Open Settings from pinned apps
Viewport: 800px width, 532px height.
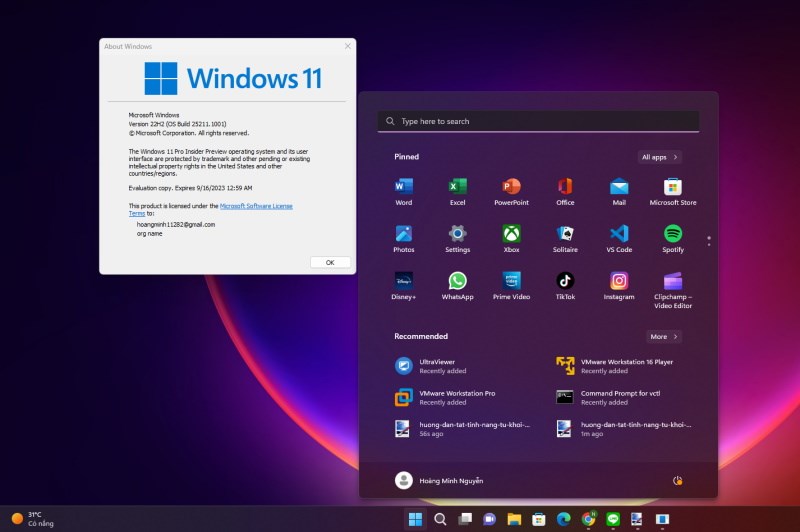coord(457,239)
